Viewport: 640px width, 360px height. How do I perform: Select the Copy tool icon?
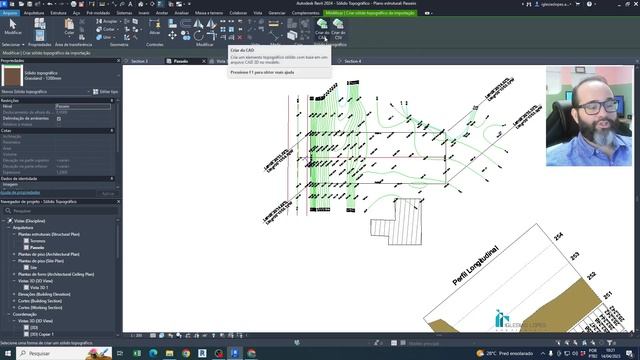[x=186, y=36]
